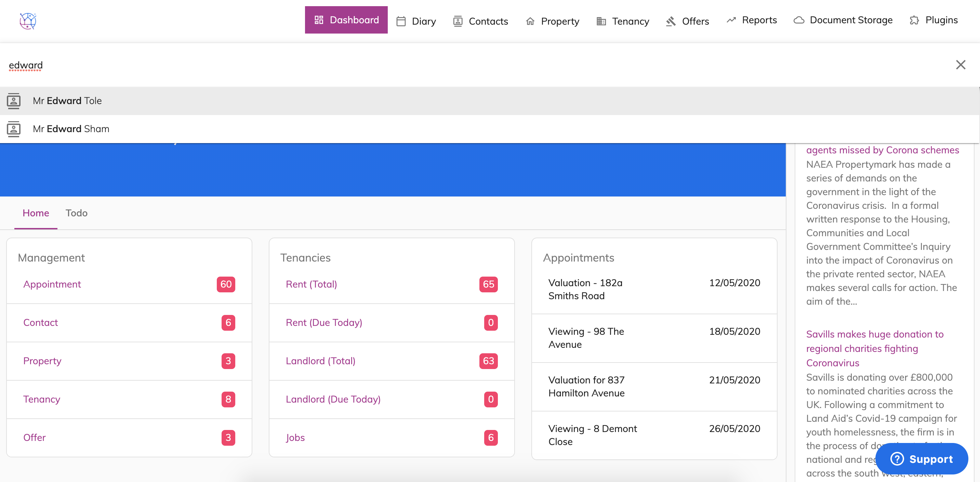Clear search with the X button
The height and width of the screenshot is (482, 980).
(960, 65)
